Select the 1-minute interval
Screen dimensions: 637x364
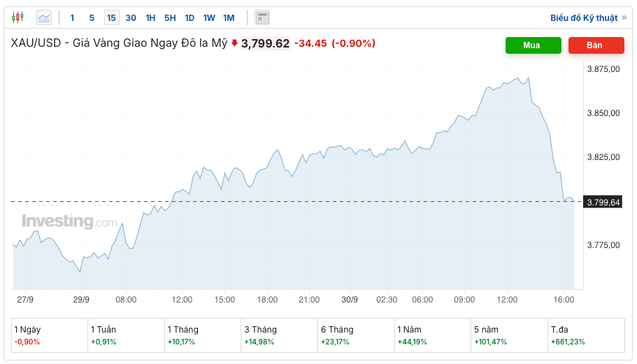point(72,17)
